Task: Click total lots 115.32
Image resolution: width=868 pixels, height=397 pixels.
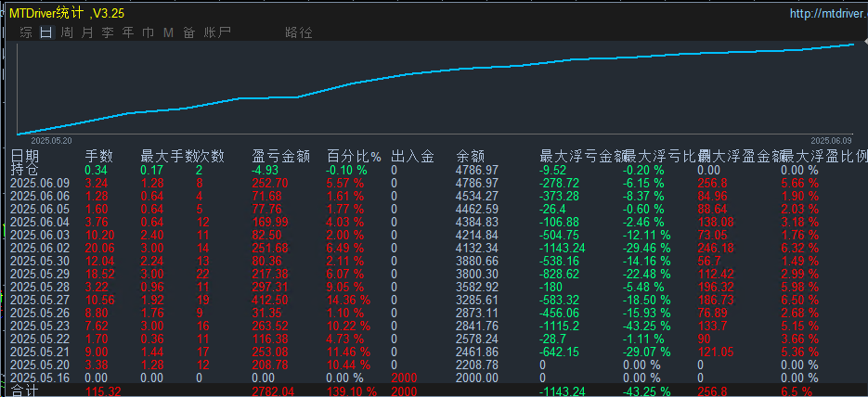Action: (103, 391)
